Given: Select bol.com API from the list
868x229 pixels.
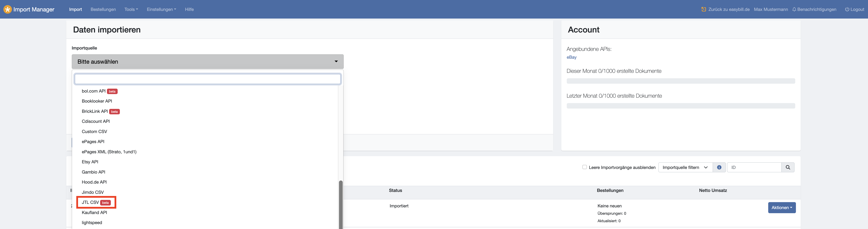Looking at the screenshot, I should point(205,91).
